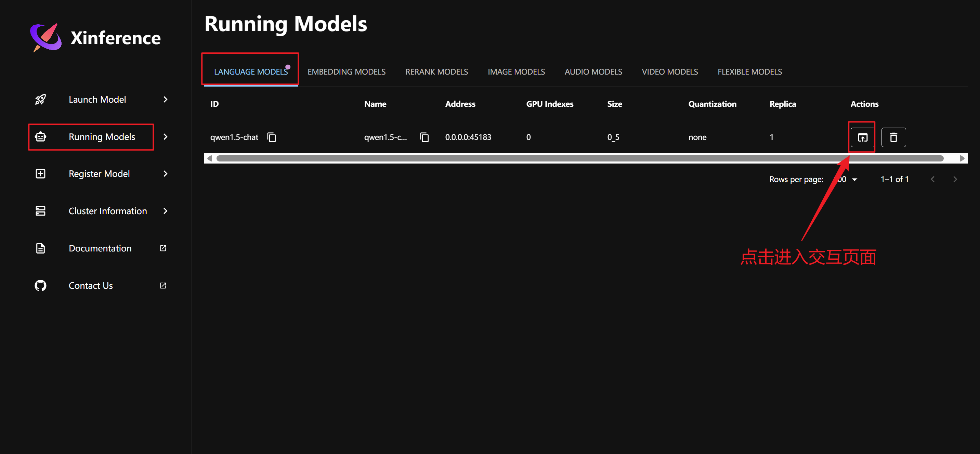
Task: Click the Running Models page heading
Action: (x=286, y=24)
